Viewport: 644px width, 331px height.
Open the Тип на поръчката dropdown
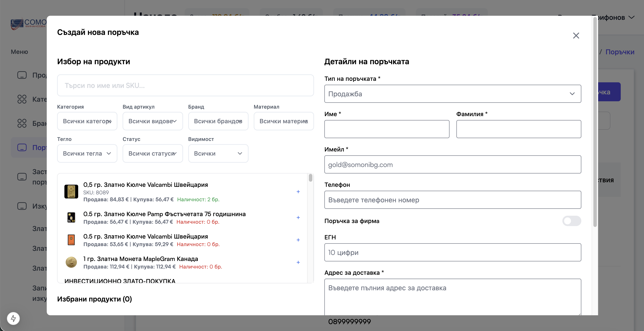click(453, 94)
